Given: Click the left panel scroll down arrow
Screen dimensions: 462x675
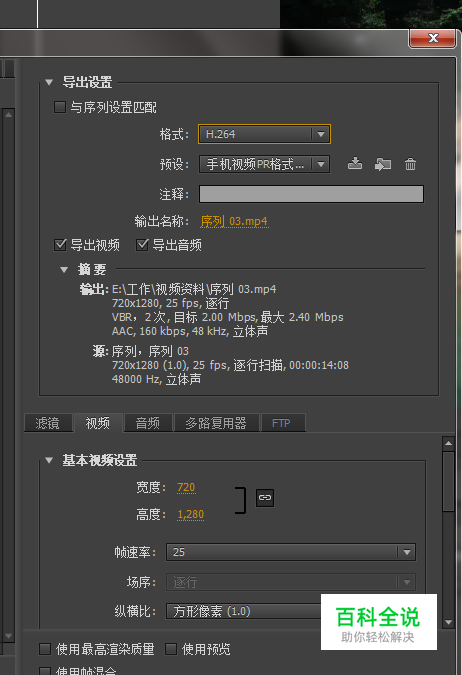Looking at the screenshot, I should 8,635.
